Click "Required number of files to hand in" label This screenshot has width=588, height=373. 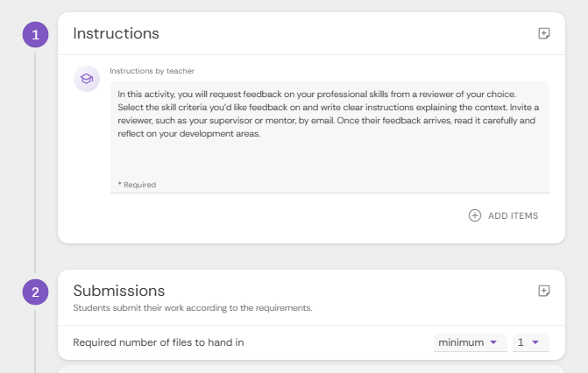pos(158,342)
